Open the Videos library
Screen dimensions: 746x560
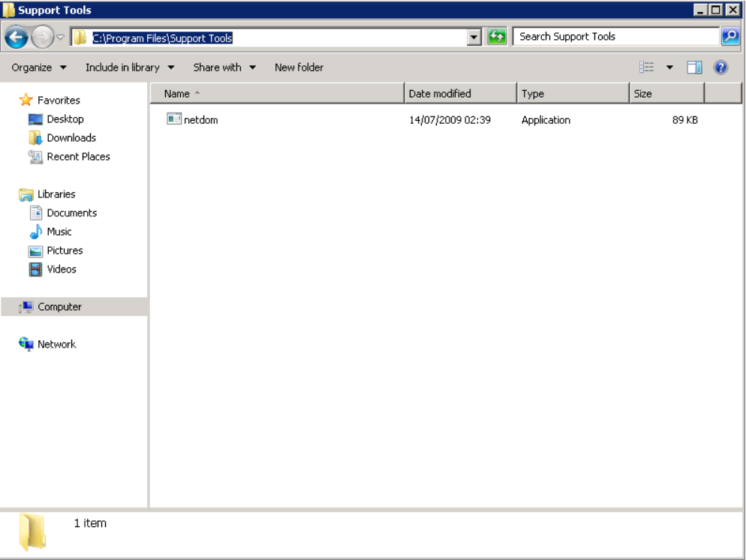tap(62, 269)
